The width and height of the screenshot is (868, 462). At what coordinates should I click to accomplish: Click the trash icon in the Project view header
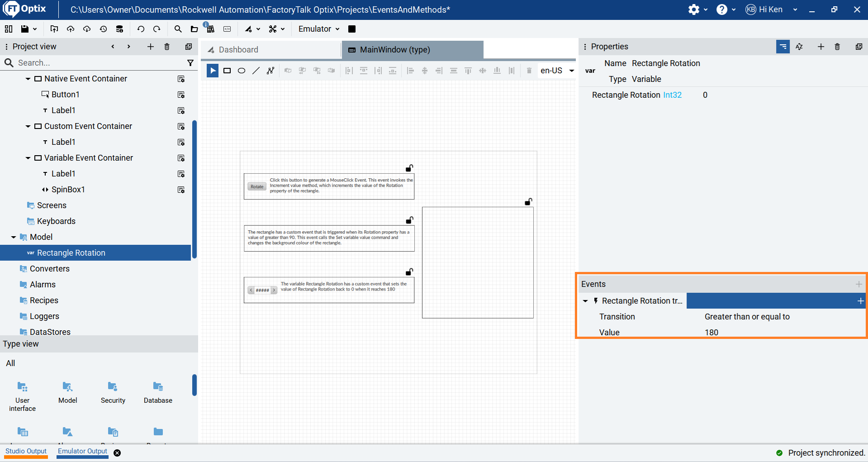click(167, 47)
